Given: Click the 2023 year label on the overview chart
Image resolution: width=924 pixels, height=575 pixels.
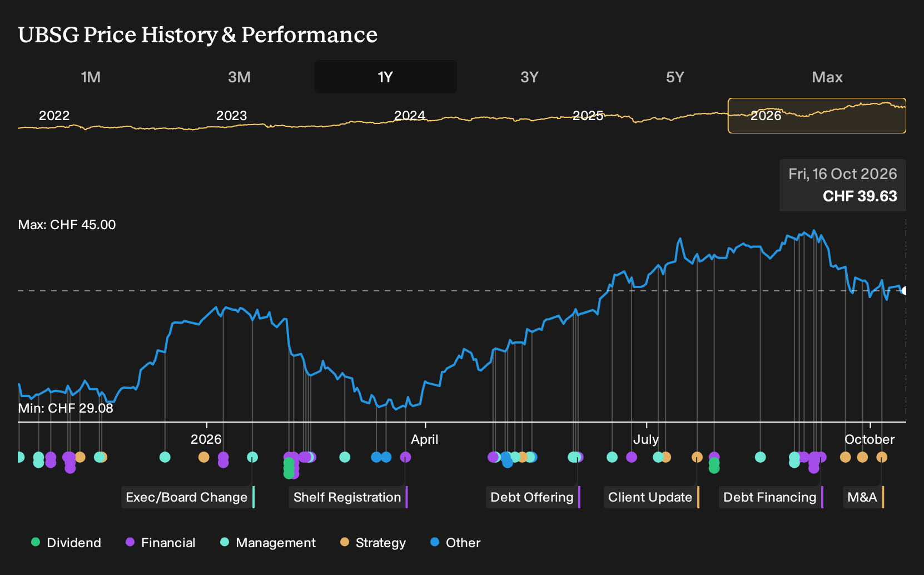Looking at the screenshot, I should [x=232, y=116].
